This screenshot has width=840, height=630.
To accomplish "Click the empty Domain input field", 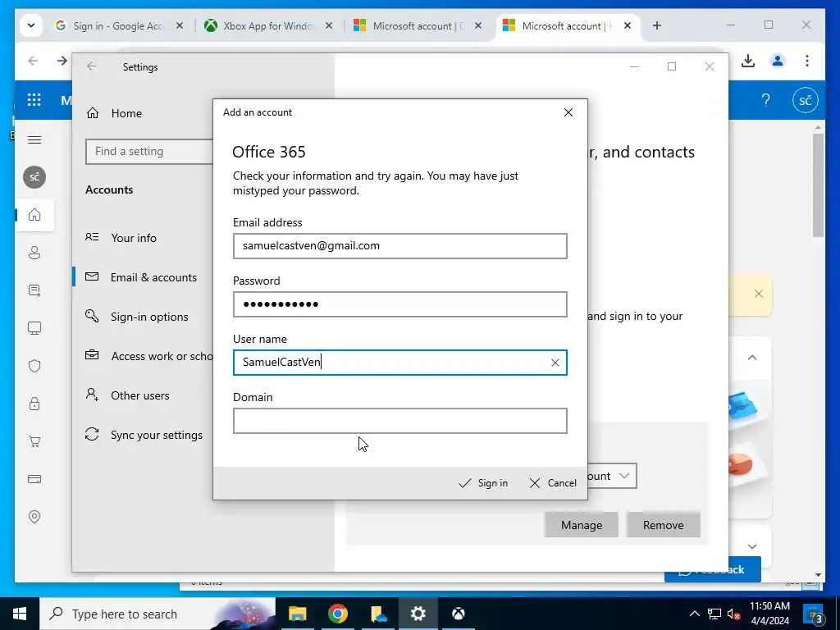I will (x=400, y=421).
